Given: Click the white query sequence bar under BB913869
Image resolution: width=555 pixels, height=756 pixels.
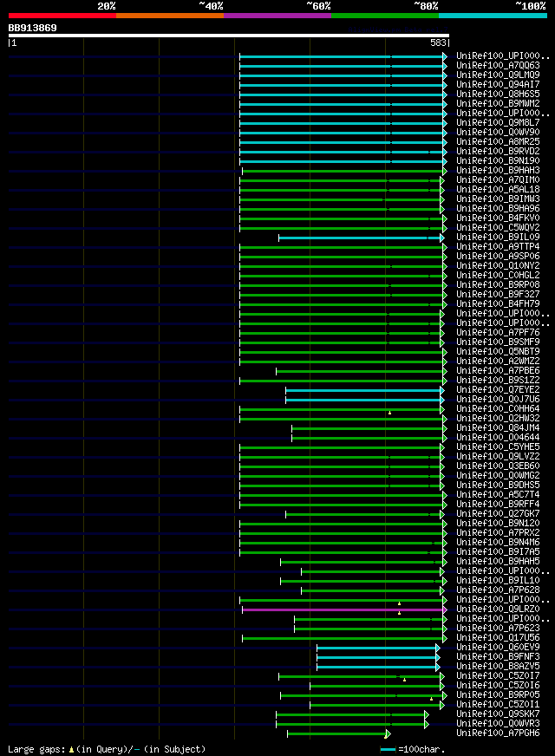Looking at the screenshot, I should tap(229, 36).
